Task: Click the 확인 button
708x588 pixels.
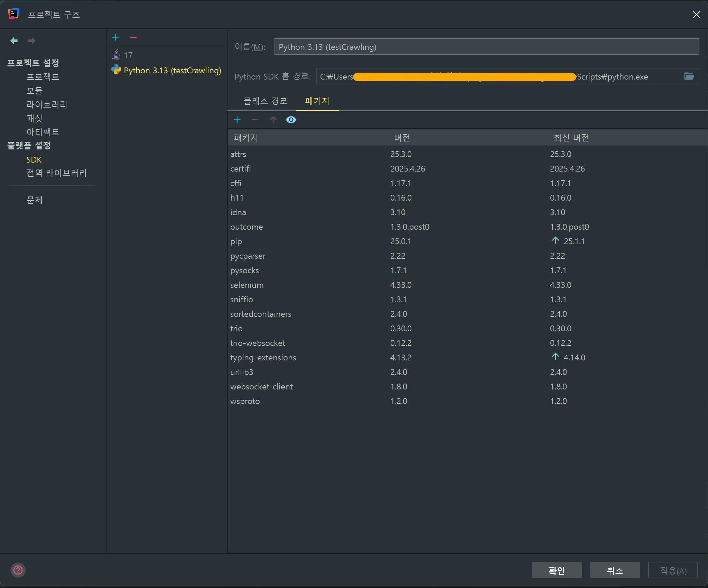Action: (557, 570)
